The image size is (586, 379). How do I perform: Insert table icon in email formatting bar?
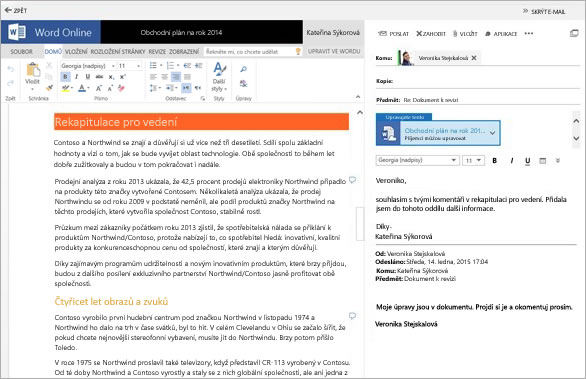point(543,161)
